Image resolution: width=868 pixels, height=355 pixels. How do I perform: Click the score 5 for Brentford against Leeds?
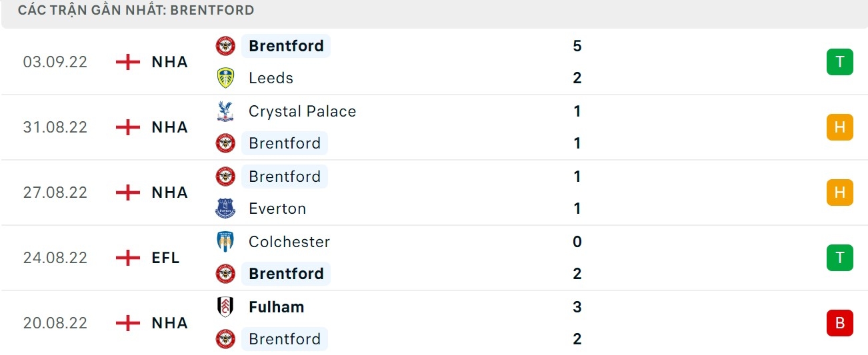point(577,46)
